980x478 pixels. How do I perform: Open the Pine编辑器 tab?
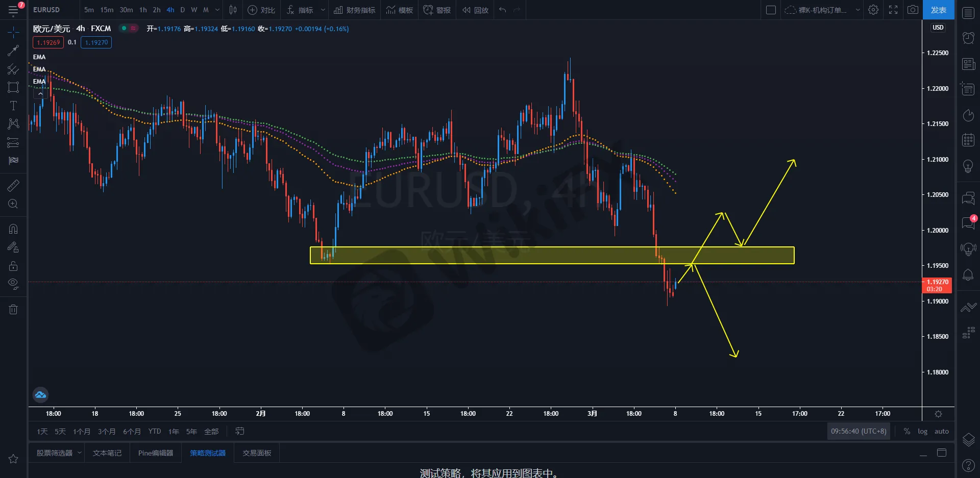coord(156,453)
